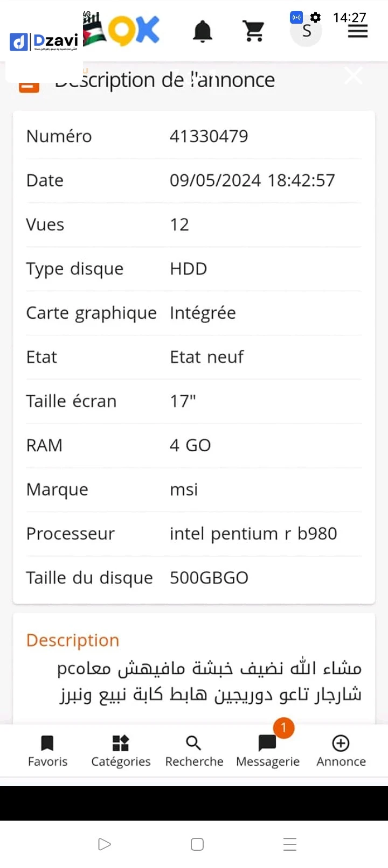
Task: Tap the announcement number 41330479
Action: coord(209,136)
